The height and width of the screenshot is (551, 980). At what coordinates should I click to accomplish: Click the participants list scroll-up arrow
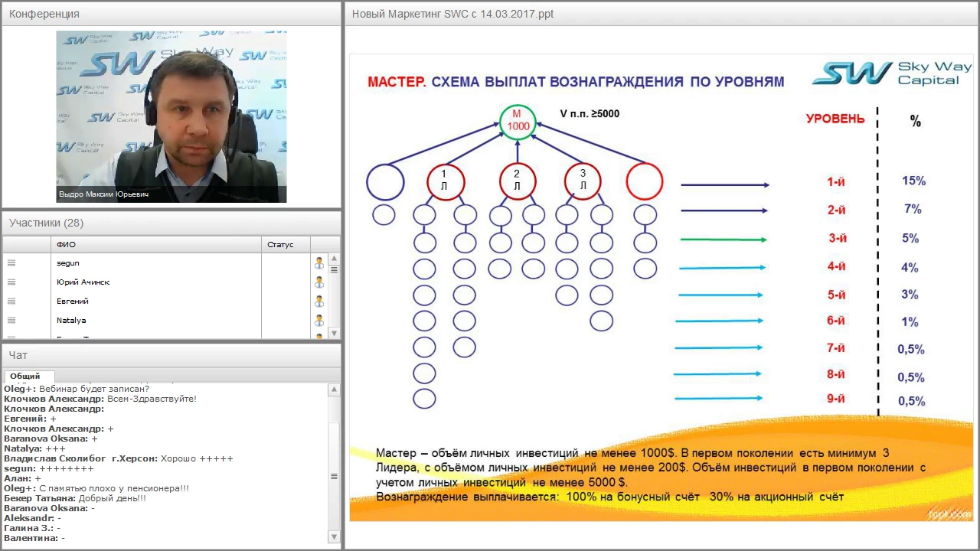click(x=334, y=259)
